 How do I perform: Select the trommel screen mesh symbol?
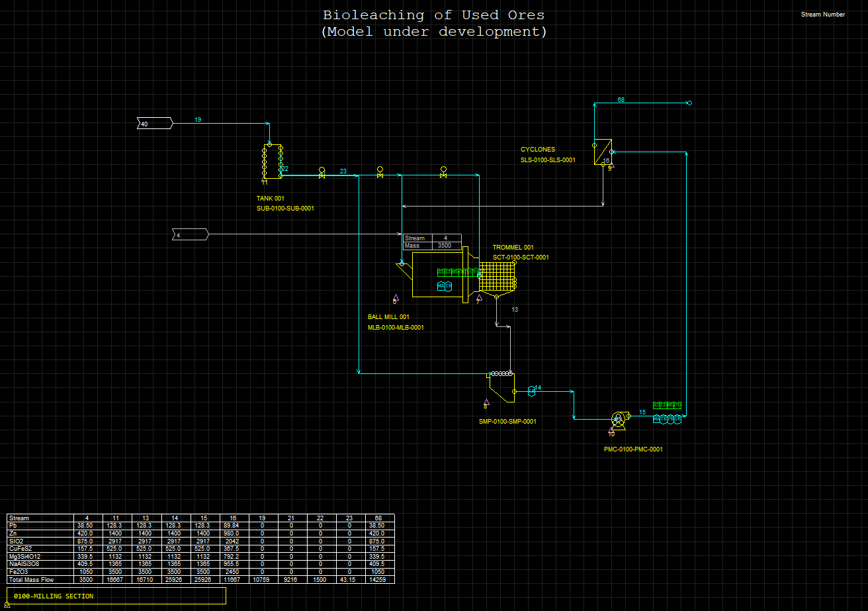[497, 276]
